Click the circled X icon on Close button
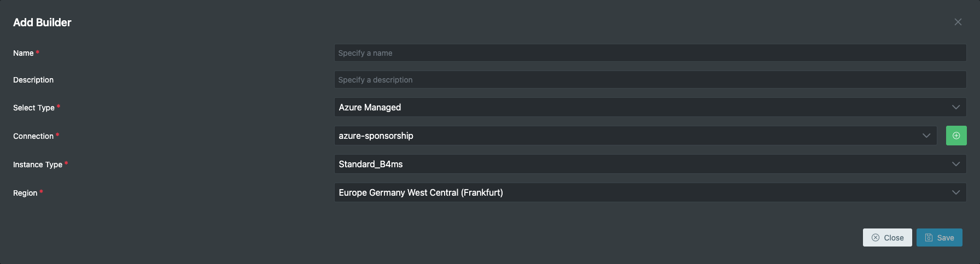The image size is (980, 264). 876,238
